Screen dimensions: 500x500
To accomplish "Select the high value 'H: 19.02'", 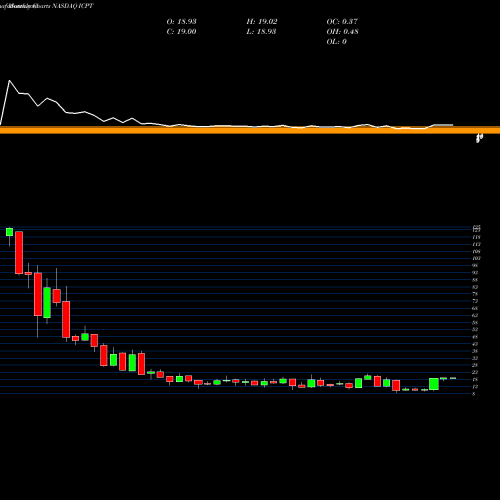I will point(262,22).
